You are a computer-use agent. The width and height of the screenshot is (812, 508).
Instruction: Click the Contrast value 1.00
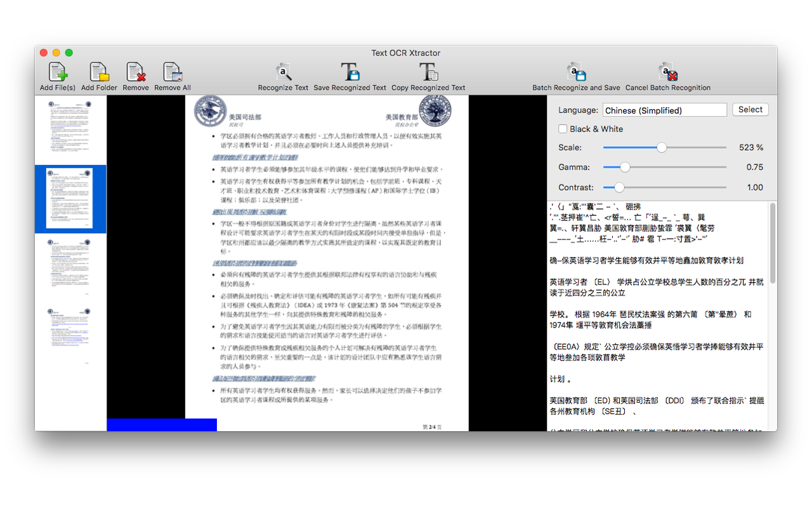[755, 187]
